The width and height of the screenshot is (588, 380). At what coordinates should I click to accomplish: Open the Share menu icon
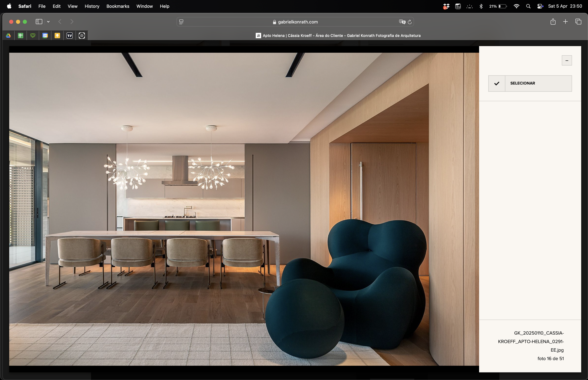click(553, 22)
